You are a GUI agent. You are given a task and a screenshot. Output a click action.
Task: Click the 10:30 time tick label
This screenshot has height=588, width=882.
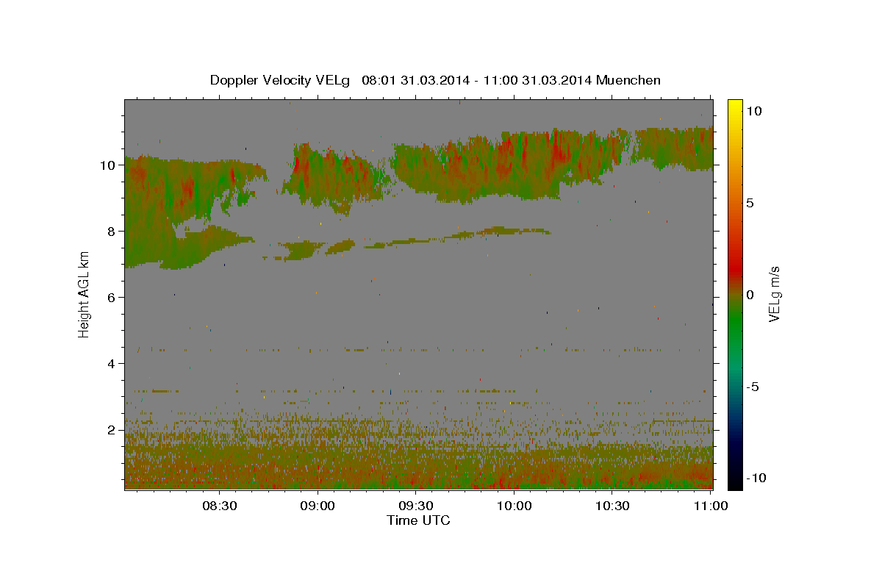coord(612,506)
